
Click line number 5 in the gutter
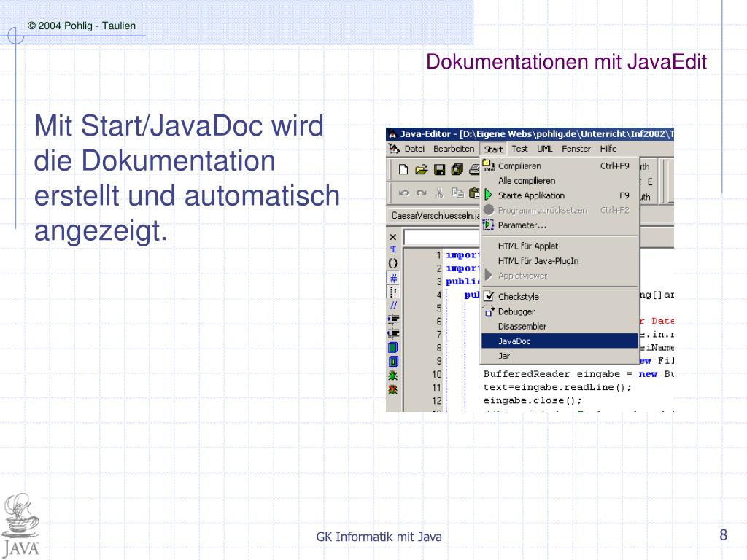point(438,308)
